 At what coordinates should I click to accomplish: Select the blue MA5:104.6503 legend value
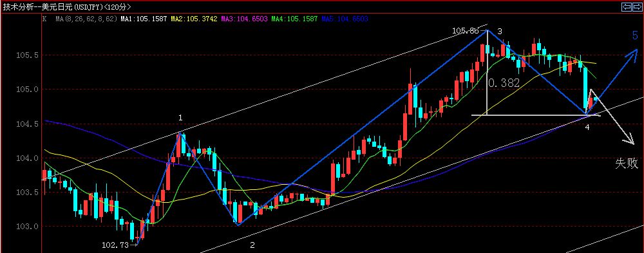[x=345, y=19]
